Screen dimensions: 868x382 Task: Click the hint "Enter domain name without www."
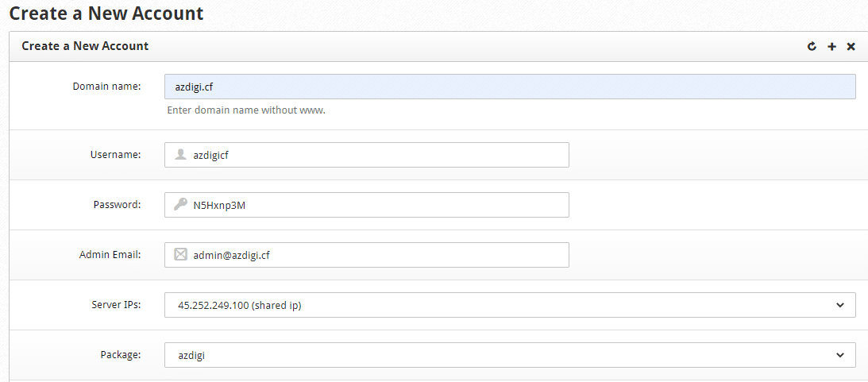(x=246, y=110)
